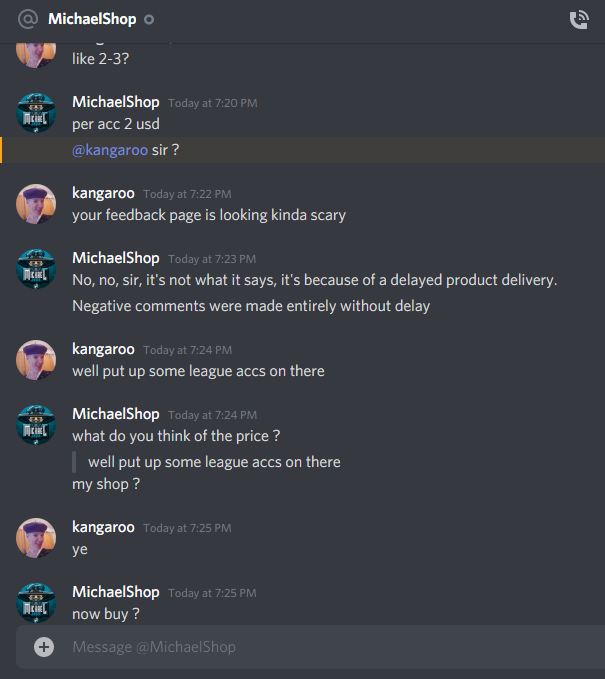
Task: Click MichaelShop username at 7:20 PM
Action: (x=116, y=102)
